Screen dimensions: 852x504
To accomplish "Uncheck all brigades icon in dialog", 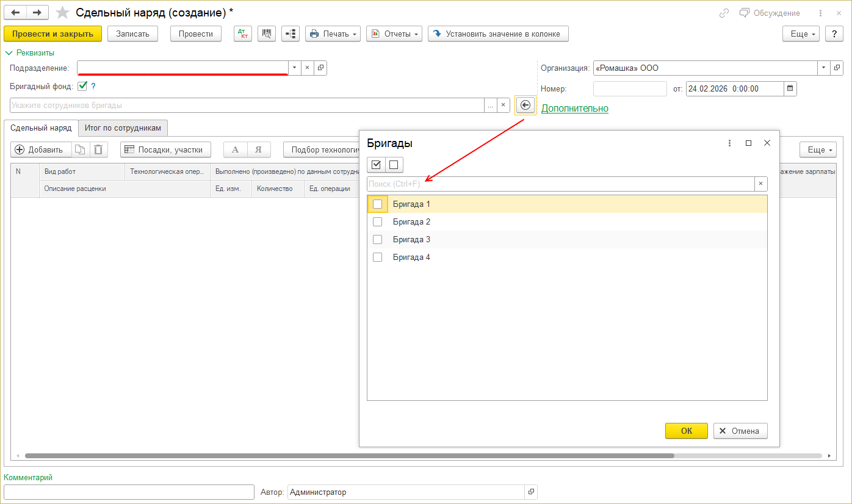I will pos(394,165).
